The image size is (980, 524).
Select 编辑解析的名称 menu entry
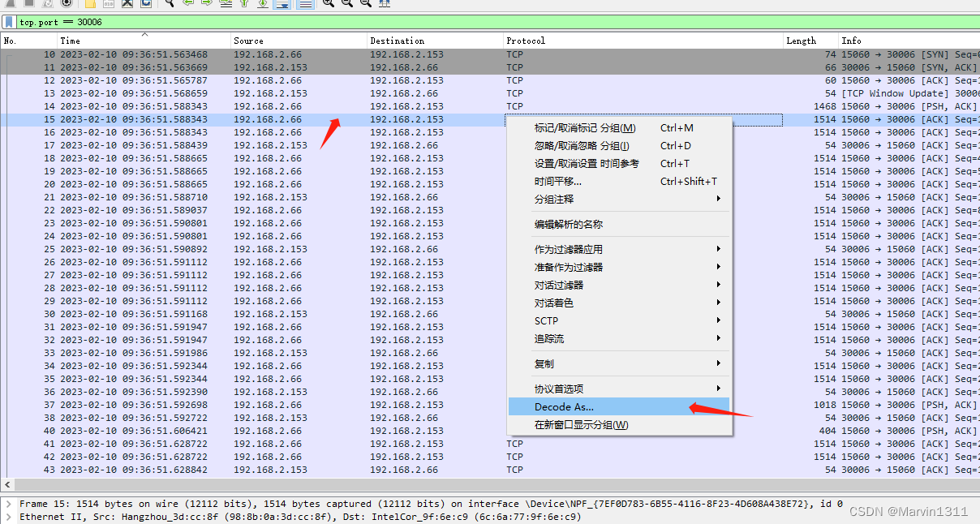coord(619,224)
